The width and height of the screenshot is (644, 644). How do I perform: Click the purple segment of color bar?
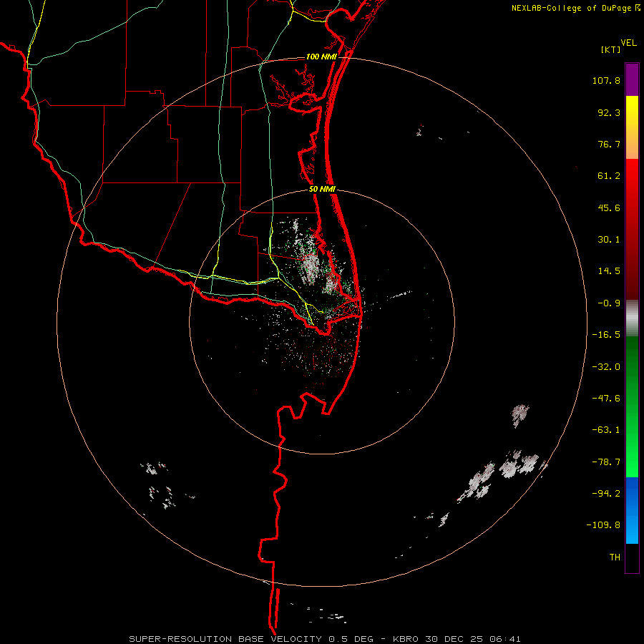632,79
